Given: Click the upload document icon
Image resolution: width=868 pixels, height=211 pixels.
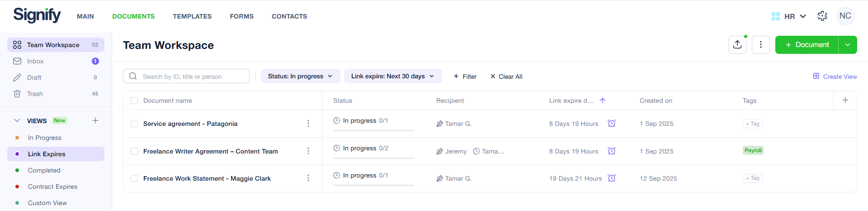Looking at the screenshot, I should click(x=737, y=45).
